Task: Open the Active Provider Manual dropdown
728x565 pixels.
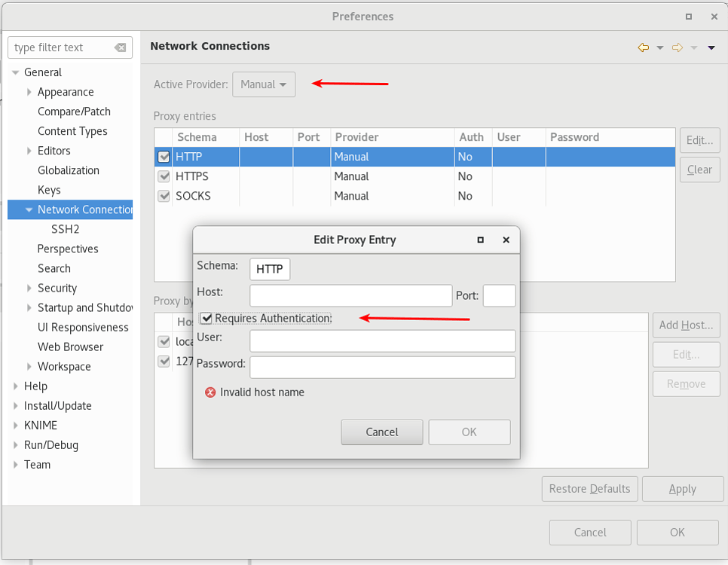Action: tap(263, 84)
